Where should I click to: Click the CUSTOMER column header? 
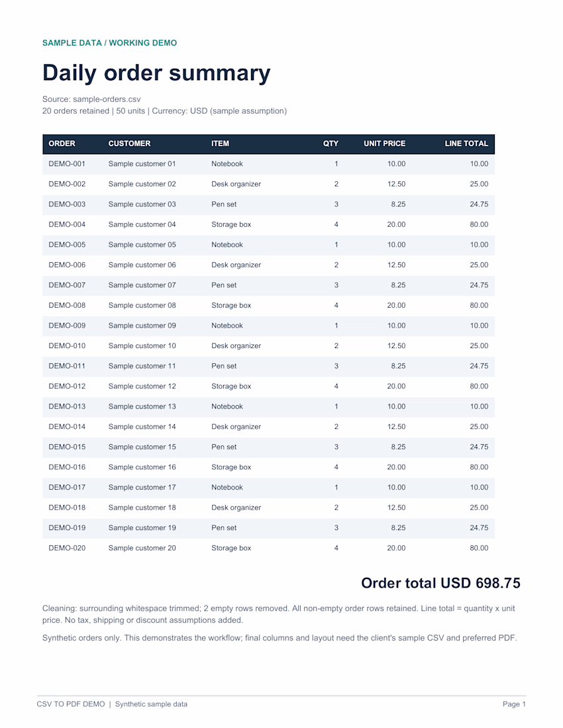(x=129, y=144)
